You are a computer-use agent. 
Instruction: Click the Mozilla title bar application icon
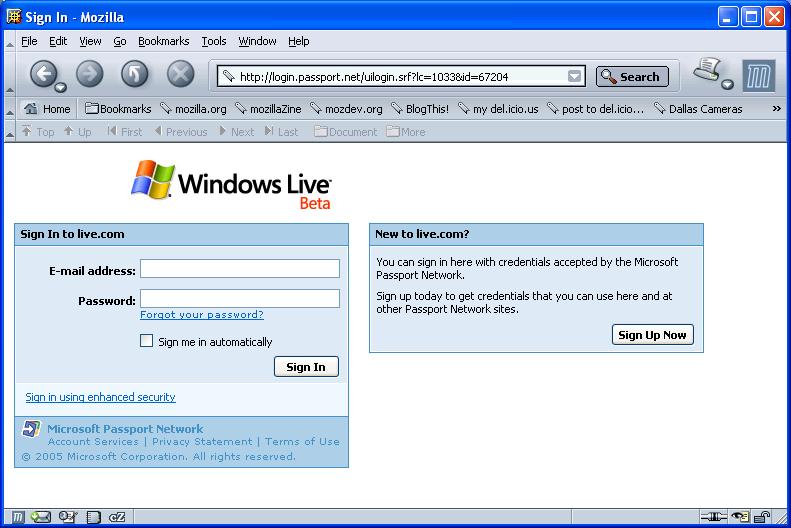click(14, 17)
